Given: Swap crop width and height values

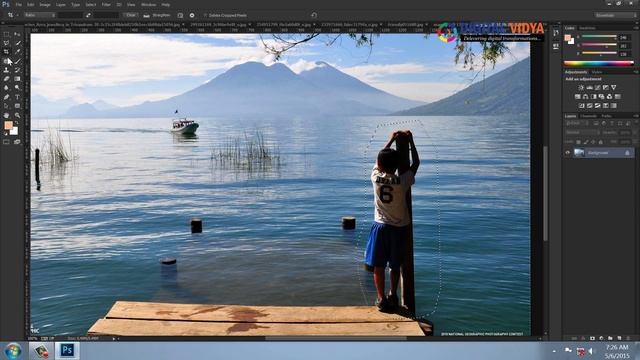Looking at the screenshot, I should [88, 15].
